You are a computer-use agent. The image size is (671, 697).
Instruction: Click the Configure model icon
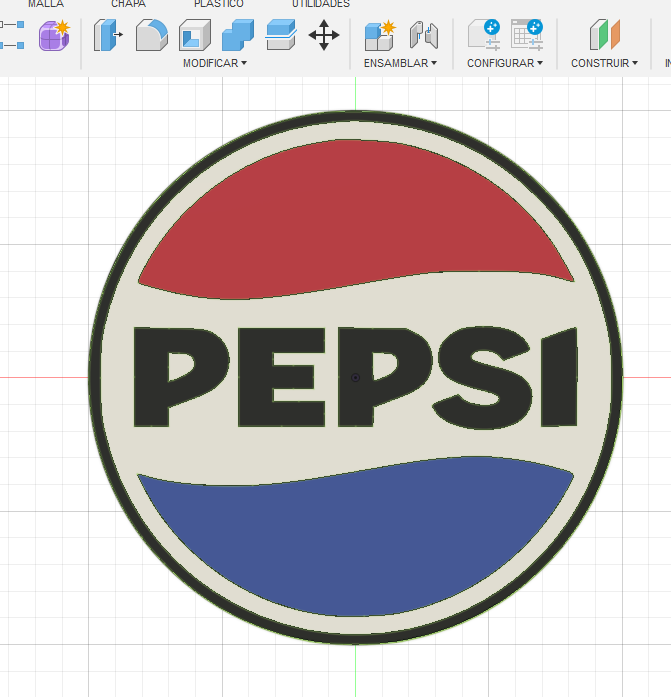click(x=484, y=35)
